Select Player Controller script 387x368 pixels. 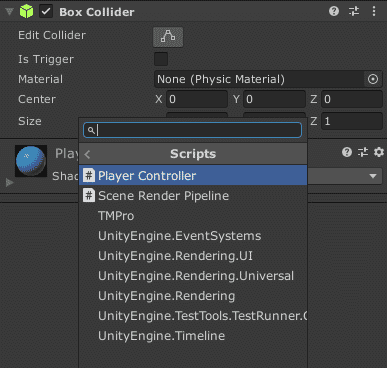pos(193,175)
